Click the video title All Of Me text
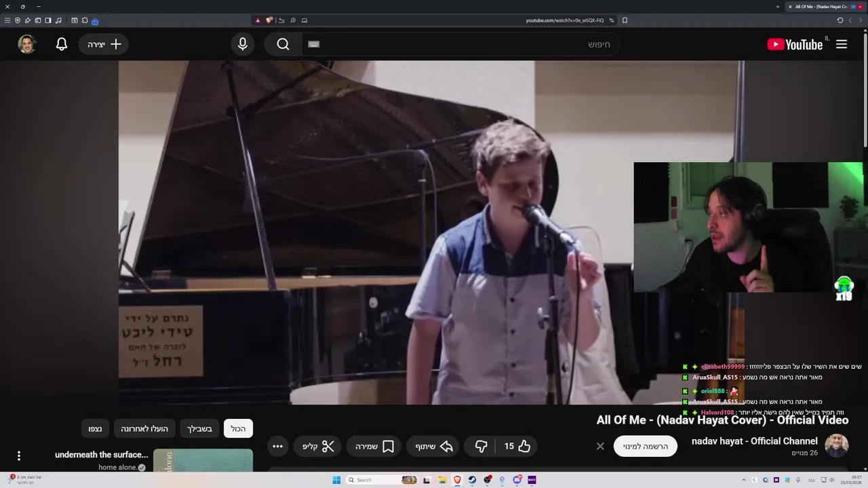This screenshot has height=488, width=868. pyautogui.click(x=722, y=420)
